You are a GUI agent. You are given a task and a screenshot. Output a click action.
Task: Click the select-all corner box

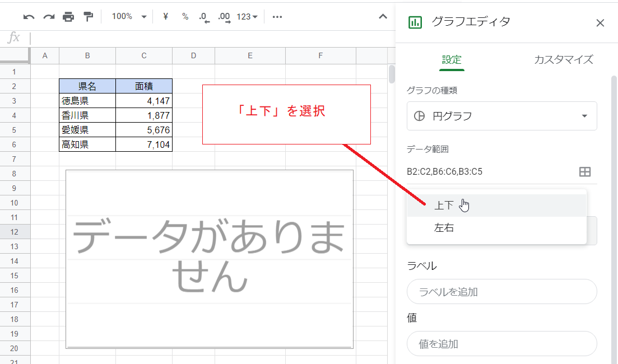point(15,55)
